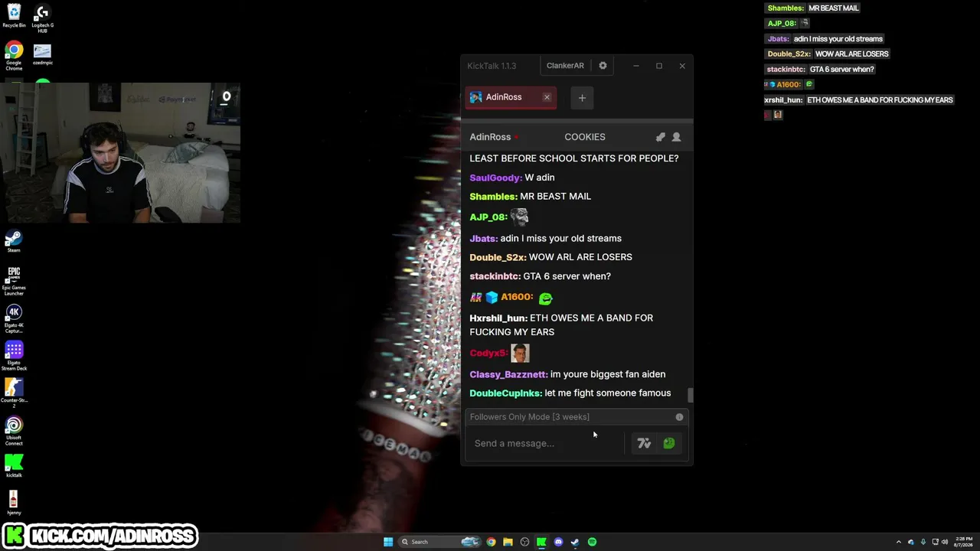Open the Windows Start menu
Viewport: 980px width, 551px height.
(x=388, y=542)
